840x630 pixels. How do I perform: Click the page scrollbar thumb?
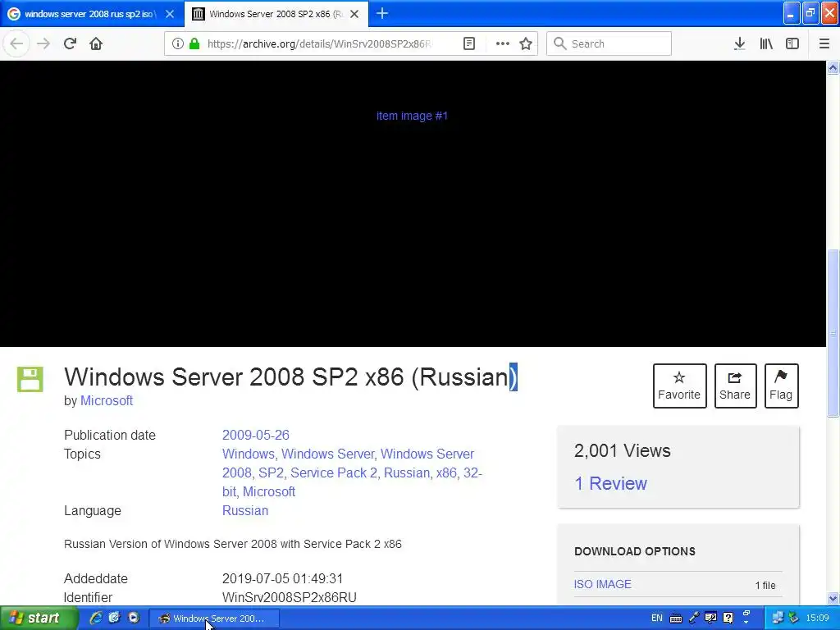pyautogui.click(x=833, y=332)
